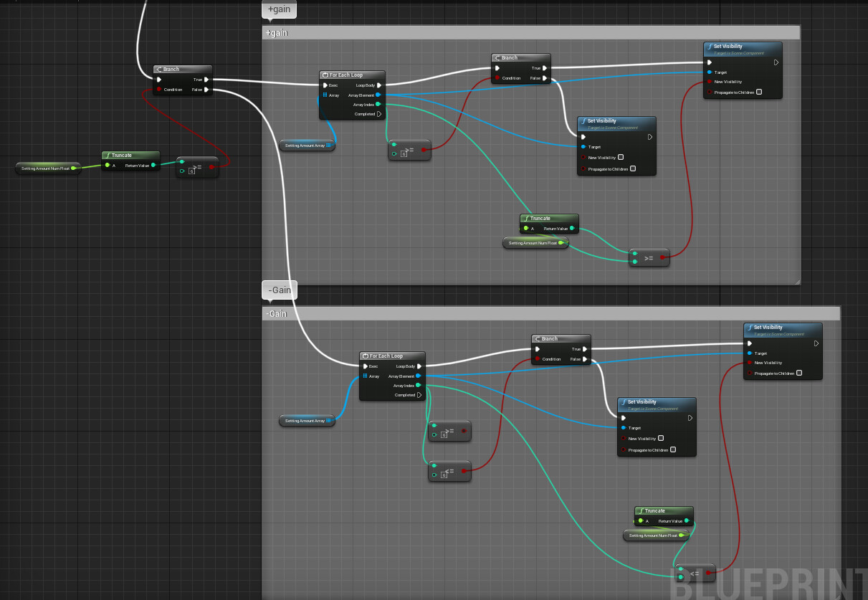
Task: Click Array Element pin of +gain For Each Loop
Action: click(x=378, y=95)
